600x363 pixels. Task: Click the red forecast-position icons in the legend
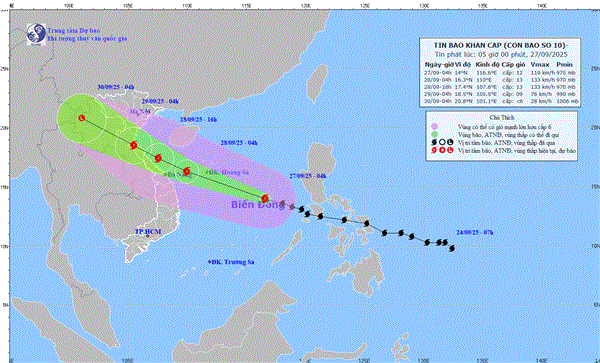pos(442,151)
